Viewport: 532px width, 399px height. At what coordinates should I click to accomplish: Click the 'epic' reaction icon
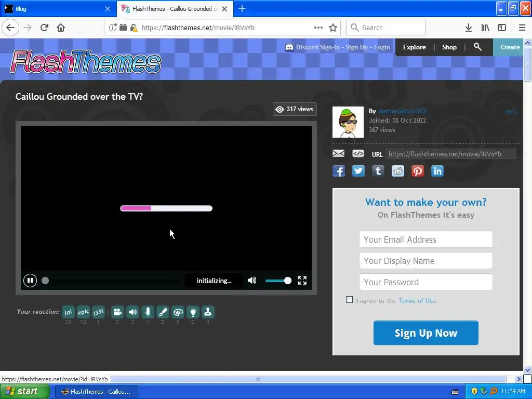coord(83,312)
